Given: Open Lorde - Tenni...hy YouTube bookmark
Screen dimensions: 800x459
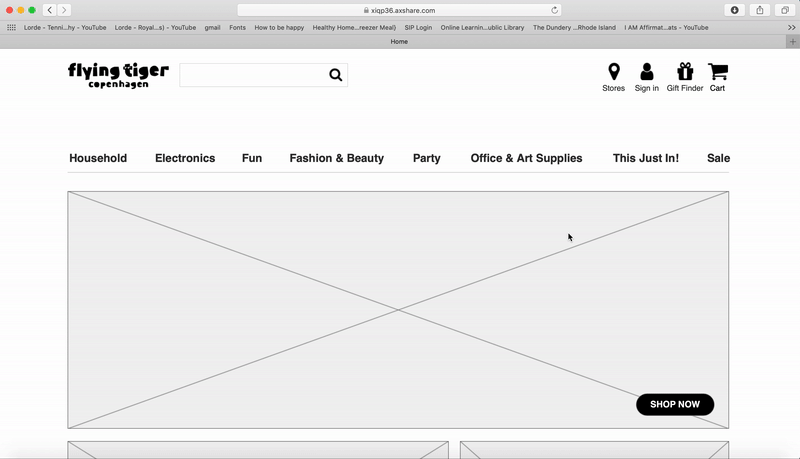Looking at the screenshot, I should 65,28.
